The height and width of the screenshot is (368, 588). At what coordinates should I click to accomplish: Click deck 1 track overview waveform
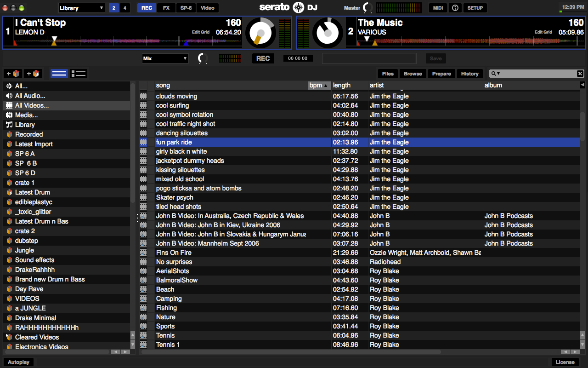coord(127,41)
